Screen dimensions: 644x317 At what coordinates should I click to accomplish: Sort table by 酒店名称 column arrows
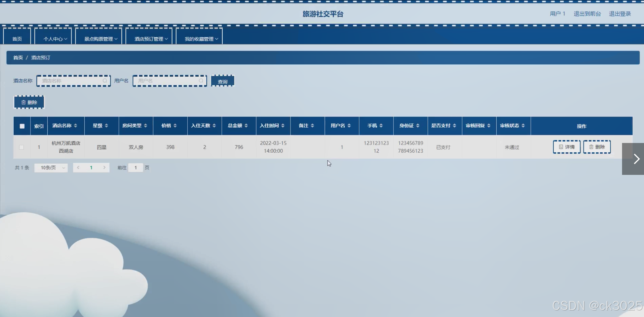click(76, 126)
